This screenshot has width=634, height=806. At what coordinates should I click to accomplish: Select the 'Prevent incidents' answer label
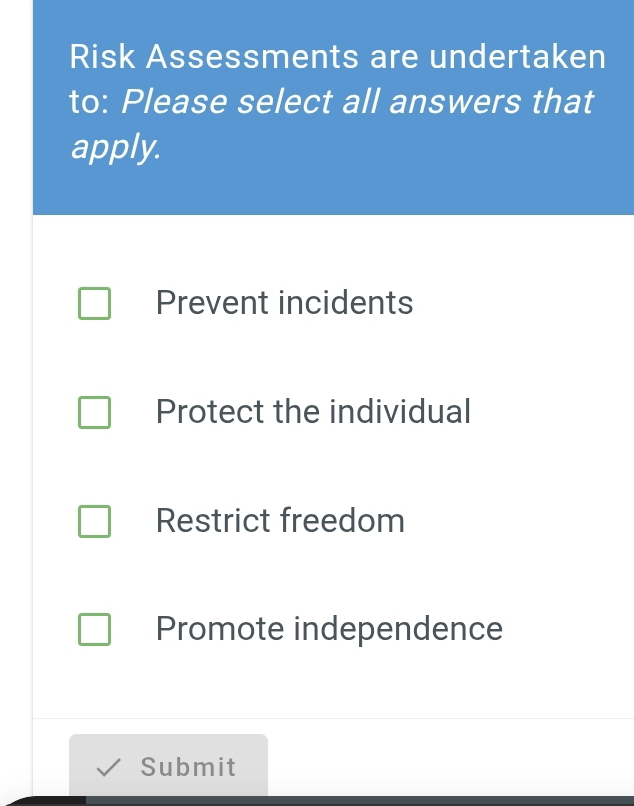pos(284,302)
